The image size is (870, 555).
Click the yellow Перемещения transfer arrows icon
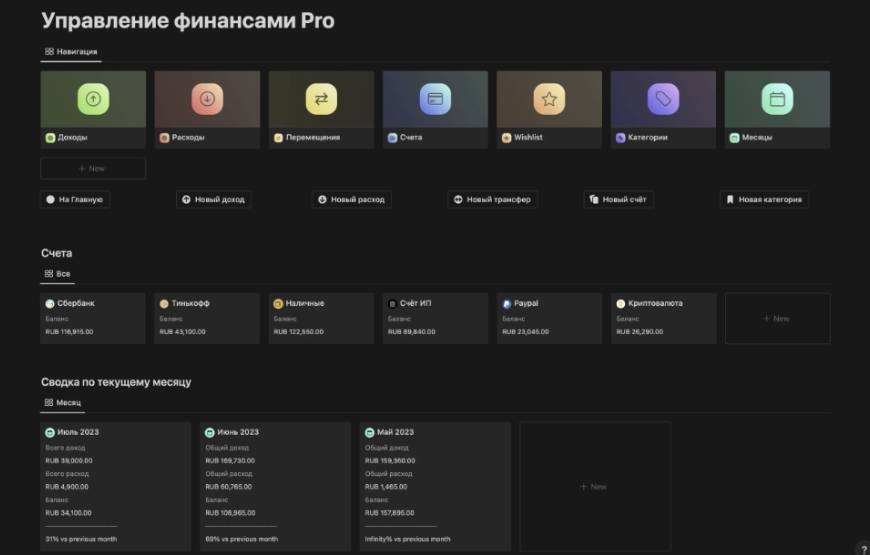point(321,99)
